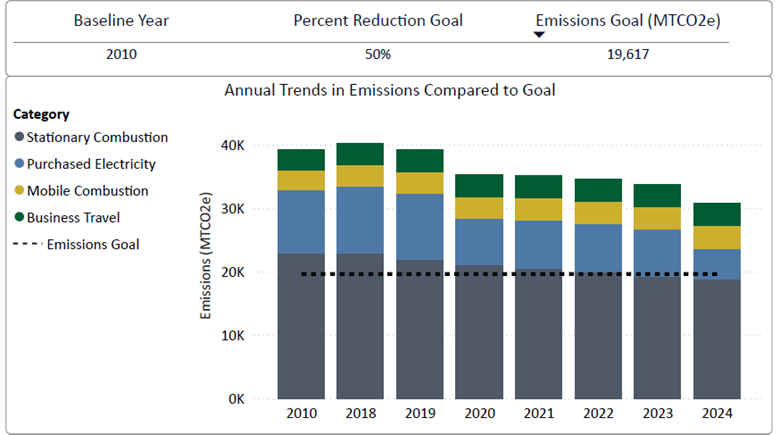780x435 pixels.
Task: Click the 2019 bar's Mobile Combustion segment
Action: 420,183
